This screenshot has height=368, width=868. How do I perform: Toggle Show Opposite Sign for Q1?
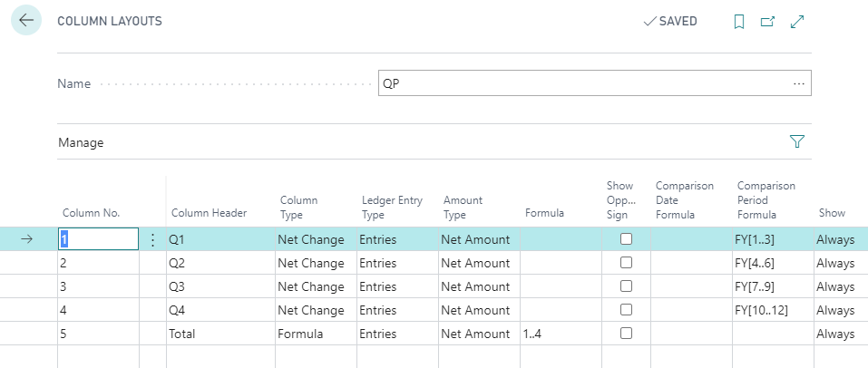[626, 239]
